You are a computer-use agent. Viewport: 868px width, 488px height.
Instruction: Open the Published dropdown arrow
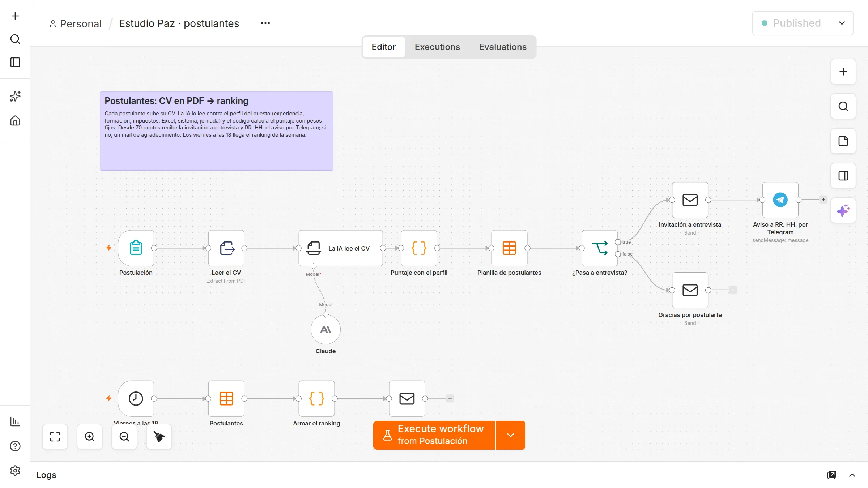click(842, 23)
